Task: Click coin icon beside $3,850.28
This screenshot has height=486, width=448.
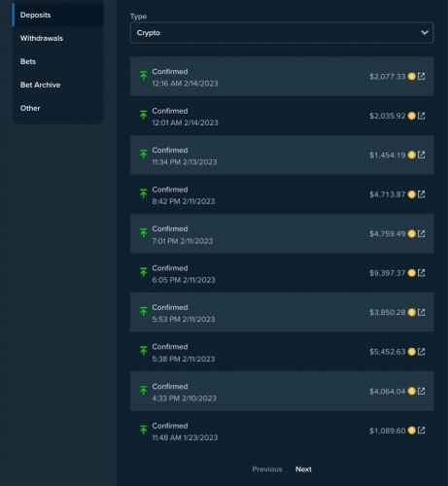Action: click(412, 312)
